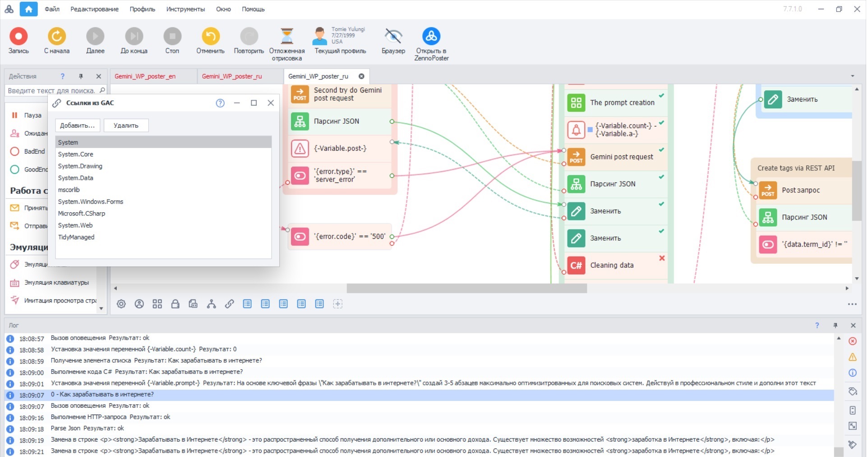Open the Редактирование menu
The image size is (868, 457).
pyautogui.click(x=95, y=9)
